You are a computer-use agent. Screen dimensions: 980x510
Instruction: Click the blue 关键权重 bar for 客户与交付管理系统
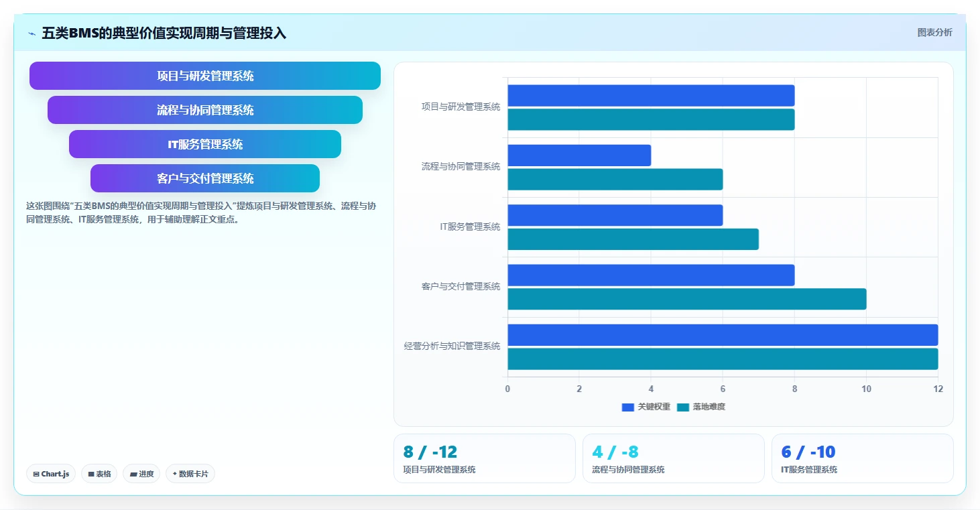(x=651, y=275)
